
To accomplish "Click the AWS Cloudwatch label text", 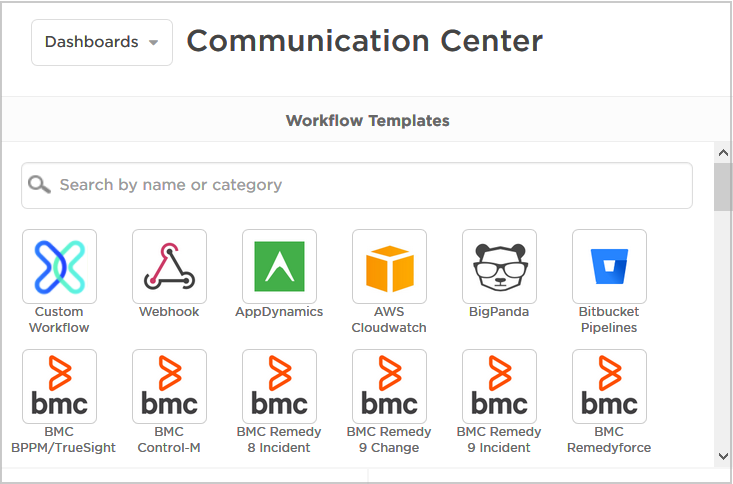I will pyautogui.click(x=389, y=319).
